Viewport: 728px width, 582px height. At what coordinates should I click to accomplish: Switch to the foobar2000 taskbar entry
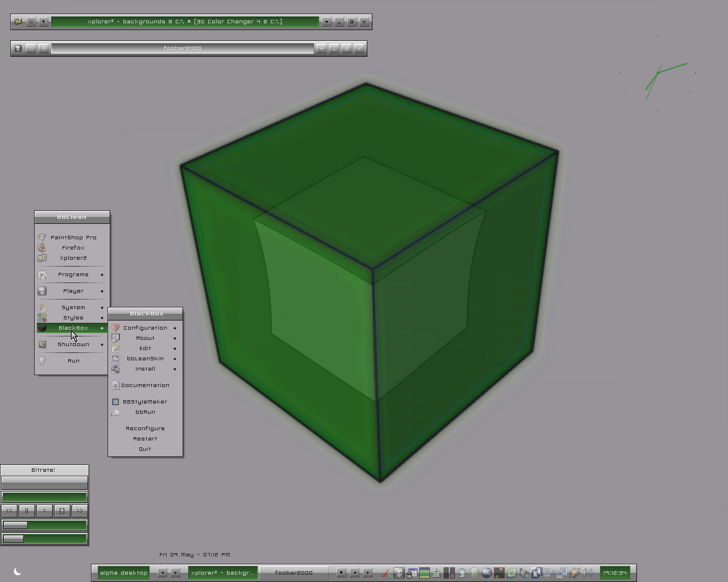(294, 572)
